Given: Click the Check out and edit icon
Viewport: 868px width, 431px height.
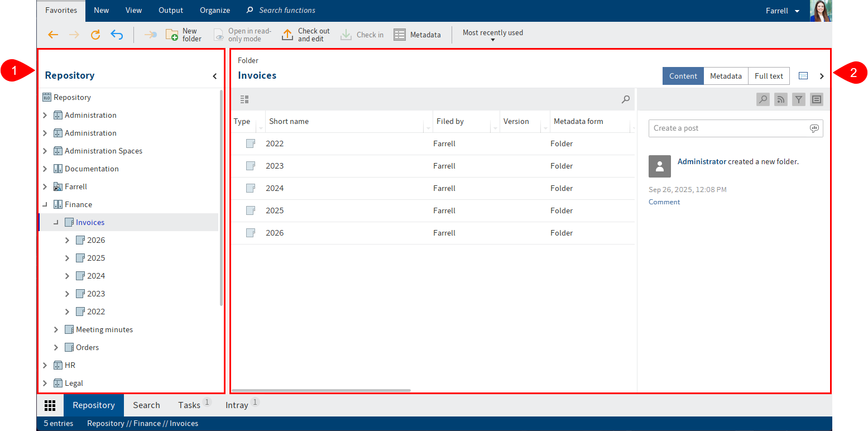Looking at the screenshot, I should click(287, 35).
